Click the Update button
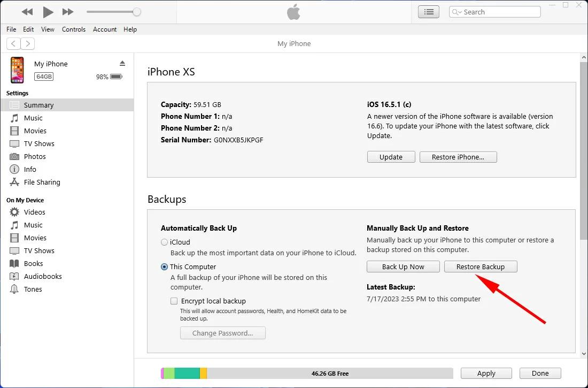Viewport: 588px width, 388px height. click(391, 157)
